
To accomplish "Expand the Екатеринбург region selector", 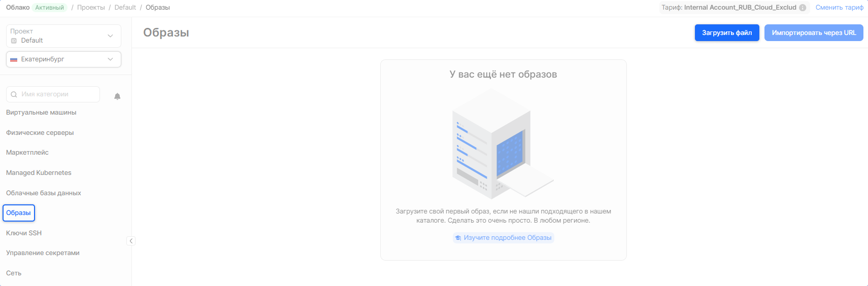I will click(63, 59).
